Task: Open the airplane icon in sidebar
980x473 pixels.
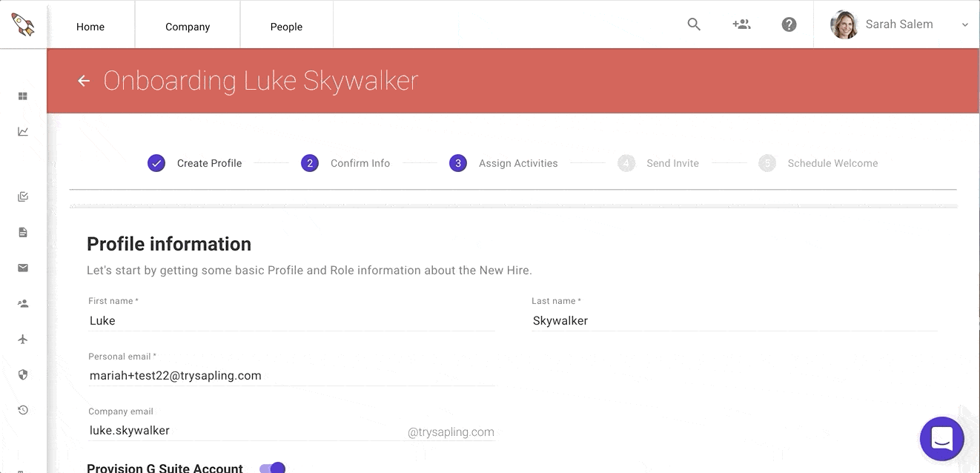Action: tap(23, 339)
